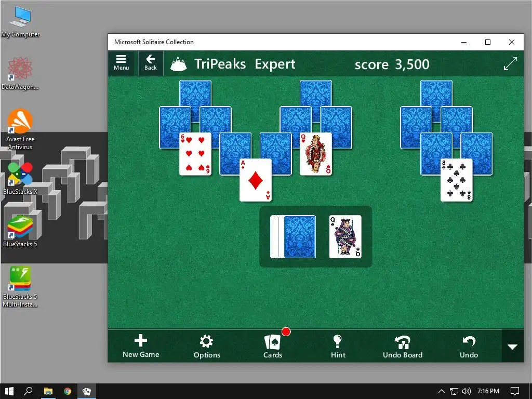This screenshot has width=532, height=399.
Task: Draw a card from the stock pile
Action: (x=293, y=236)
